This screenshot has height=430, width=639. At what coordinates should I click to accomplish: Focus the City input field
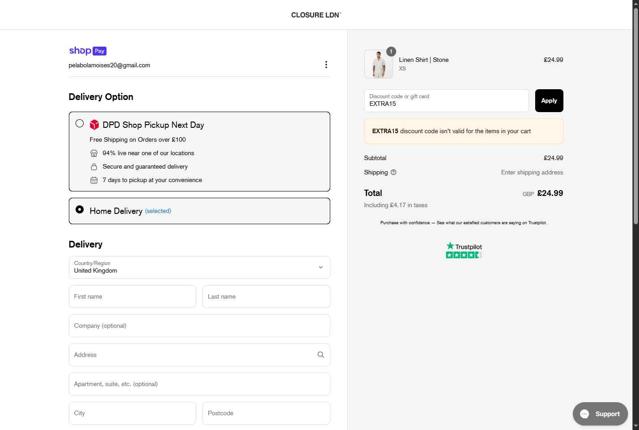[132, 413]
